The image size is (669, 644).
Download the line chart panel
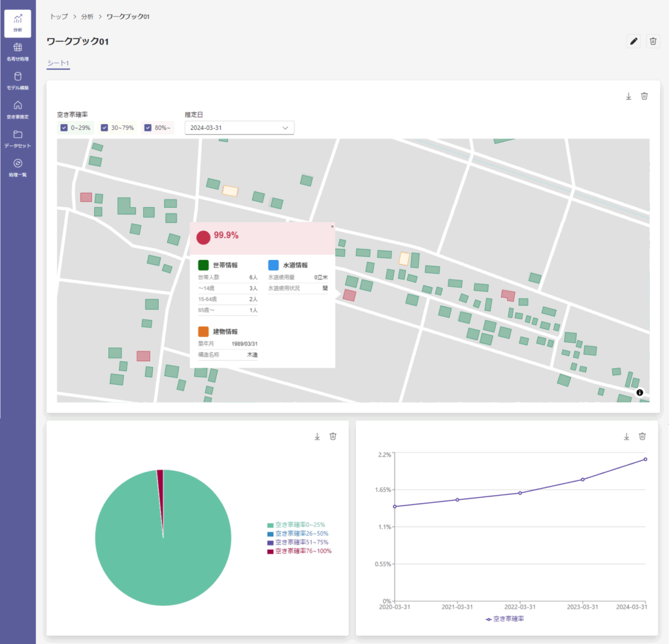[627, 436]
